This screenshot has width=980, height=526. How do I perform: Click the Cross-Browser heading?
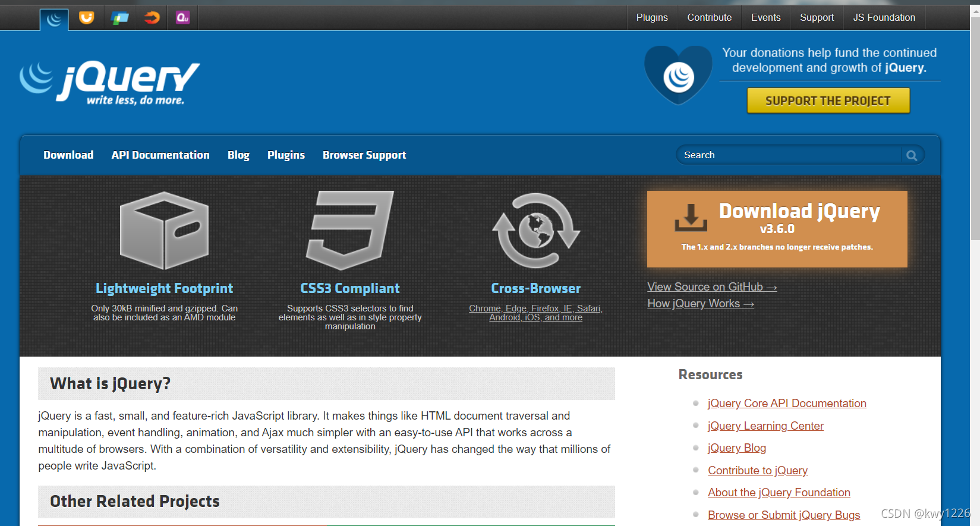(535, 288)
